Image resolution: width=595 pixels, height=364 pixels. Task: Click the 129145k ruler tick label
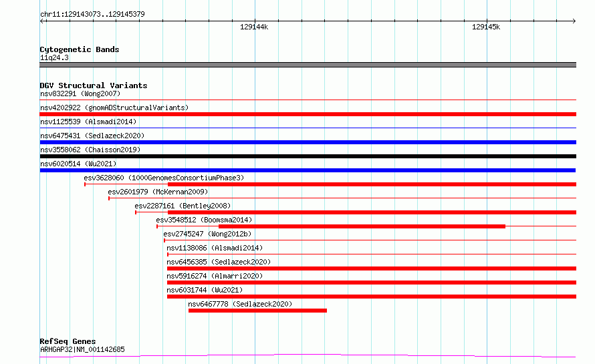[486, 27]
